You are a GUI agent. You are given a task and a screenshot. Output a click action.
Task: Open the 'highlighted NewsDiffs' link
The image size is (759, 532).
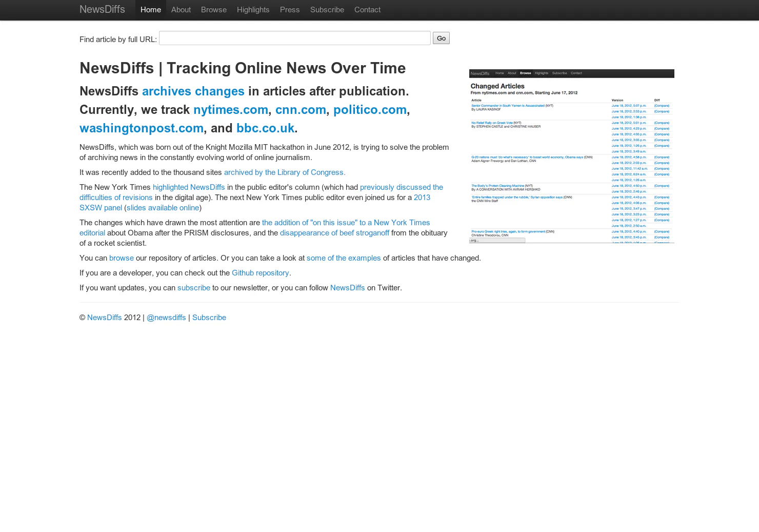[189, 187]
